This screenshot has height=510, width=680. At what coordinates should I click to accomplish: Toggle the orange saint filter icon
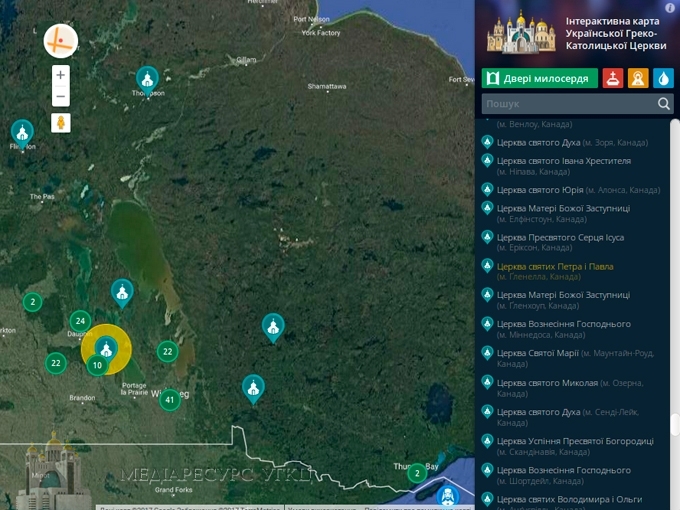[x=638, y=78]
